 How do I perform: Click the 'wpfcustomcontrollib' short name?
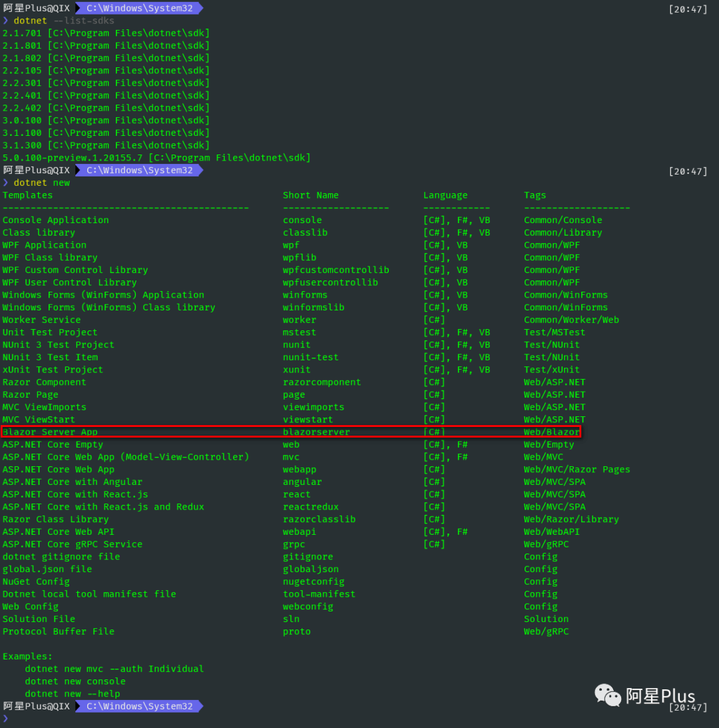[336, 270]
